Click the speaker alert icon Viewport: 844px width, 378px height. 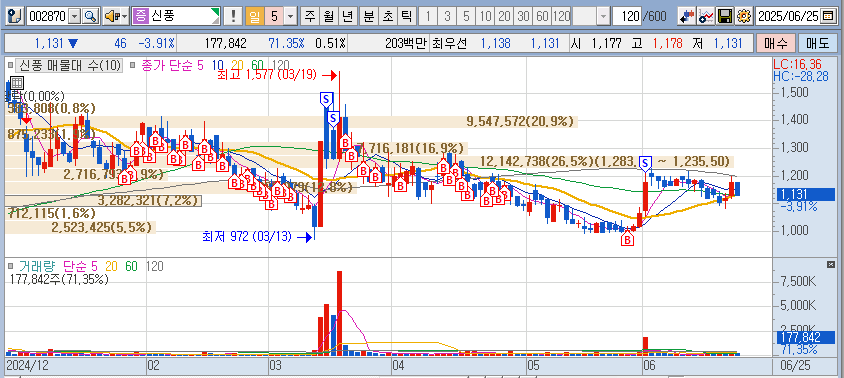(x=112, y=16)
